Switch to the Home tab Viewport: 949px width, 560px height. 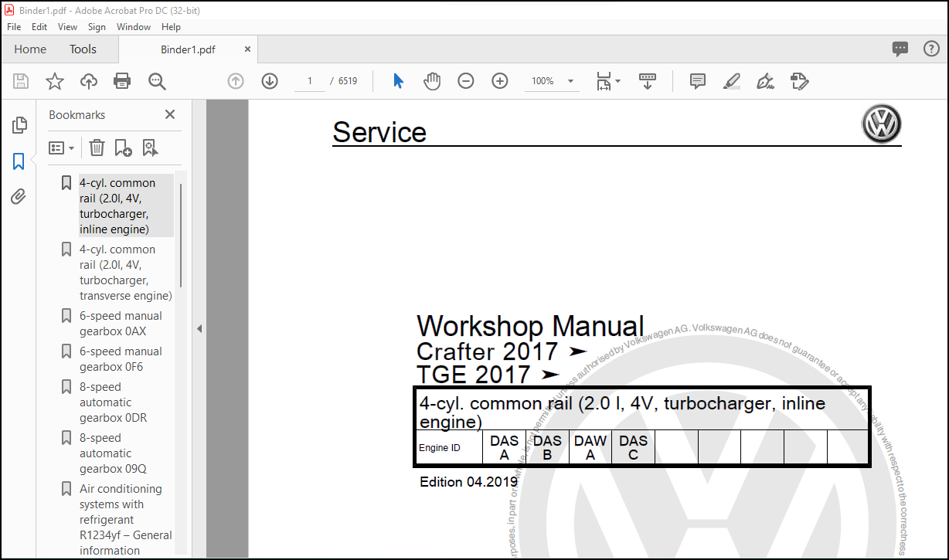[30, 49]
